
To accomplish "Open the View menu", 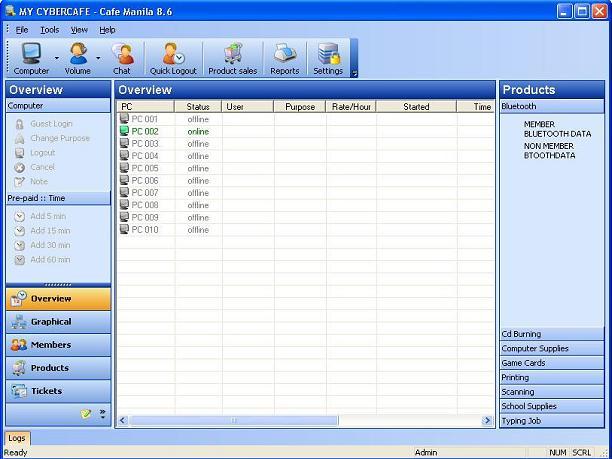I will point(79,30).
